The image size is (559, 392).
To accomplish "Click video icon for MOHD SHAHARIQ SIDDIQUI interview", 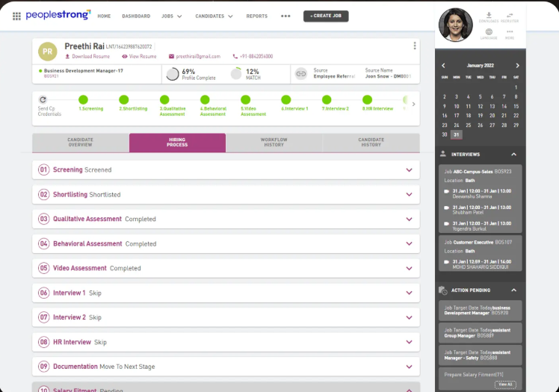I will point(446,261).
